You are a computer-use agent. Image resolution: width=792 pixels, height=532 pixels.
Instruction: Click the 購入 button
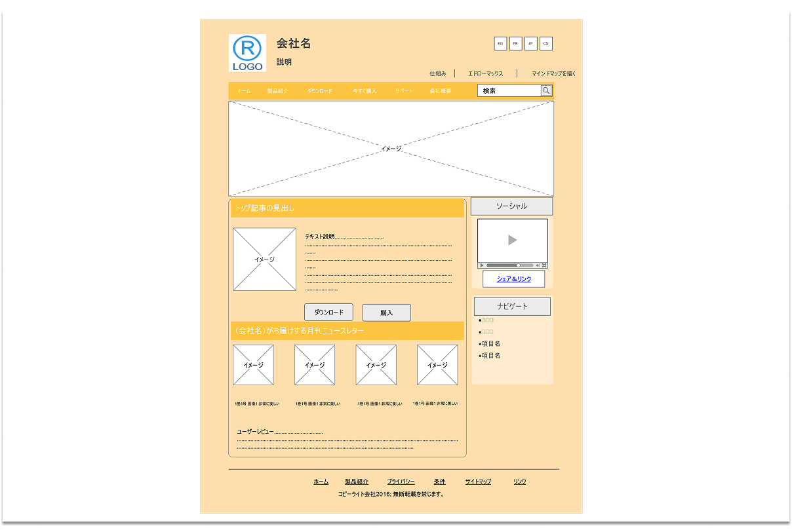(x=387, y=313)
